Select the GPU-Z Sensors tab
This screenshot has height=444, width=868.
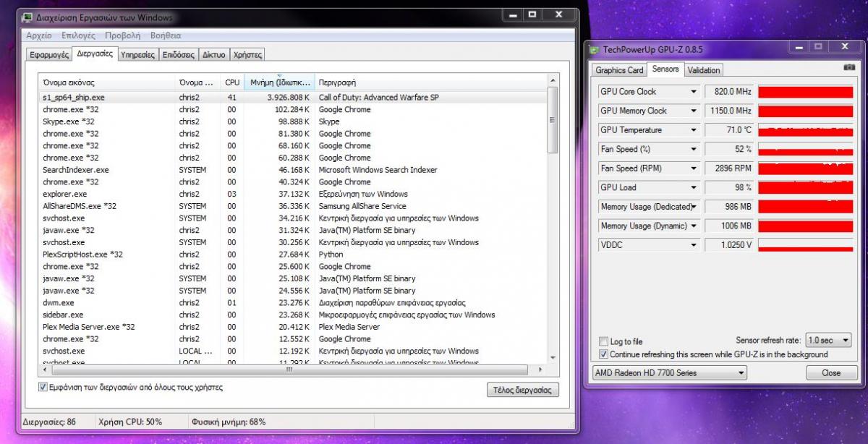[665, 69]
